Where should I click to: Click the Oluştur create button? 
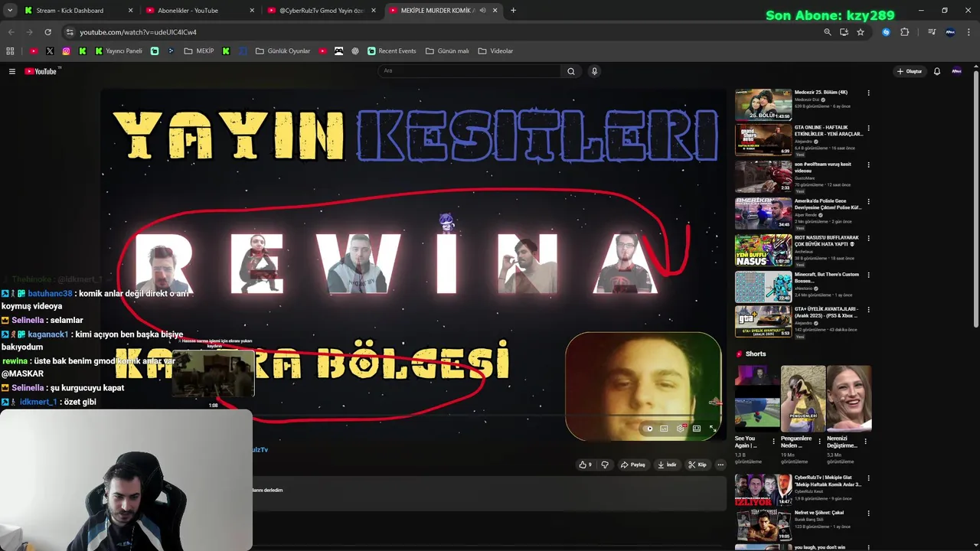click(910, 71)
